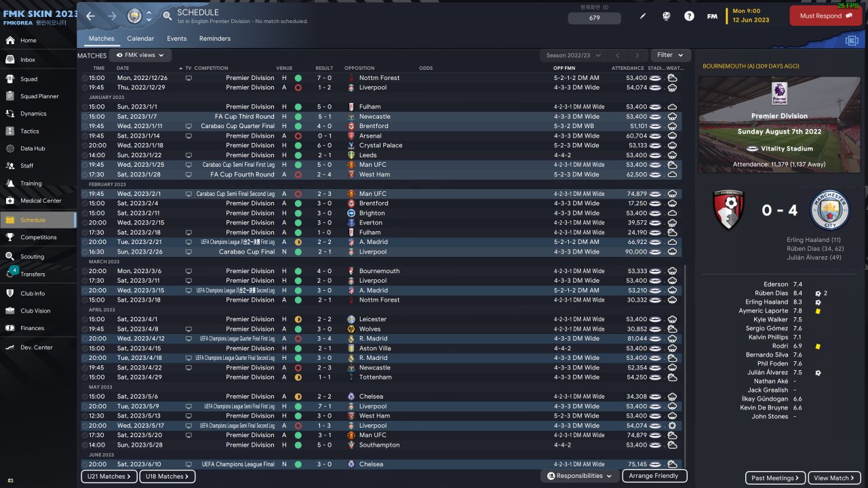
Task: Navigate forward with the right arrow
Action: click(112, 16)
